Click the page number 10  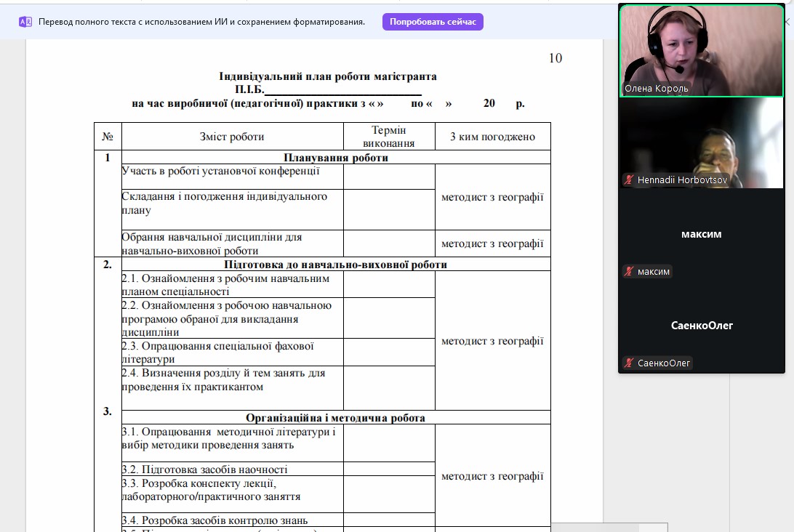pyautogui.click(x=555, y=58)
